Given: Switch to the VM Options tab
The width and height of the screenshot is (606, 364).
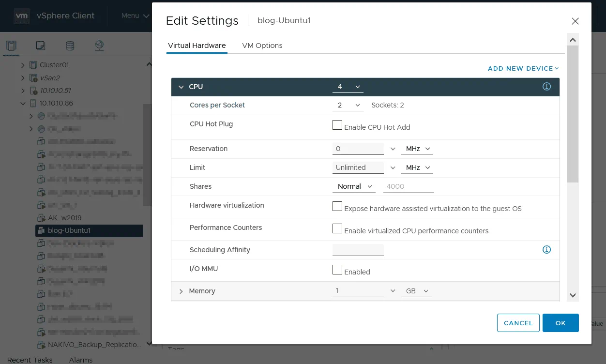Looking at the screenshot, I should pos(262,45).
